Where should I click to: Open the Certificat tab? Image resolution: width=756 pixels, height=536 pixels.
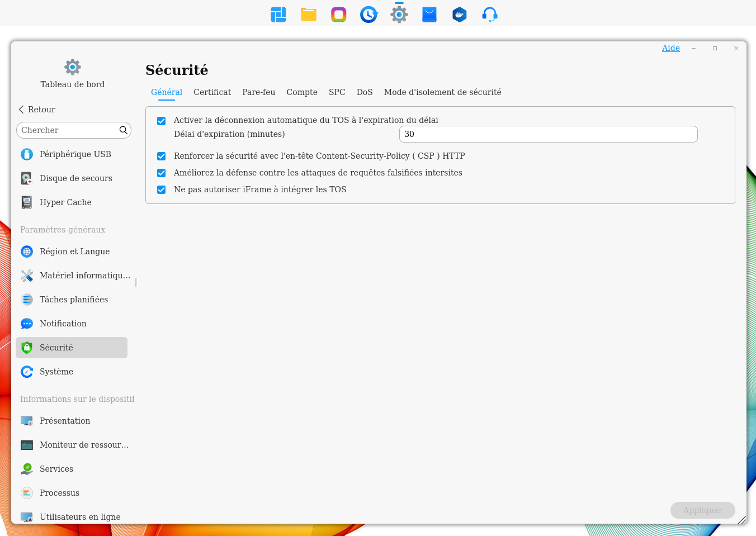[x=212, y=92]
